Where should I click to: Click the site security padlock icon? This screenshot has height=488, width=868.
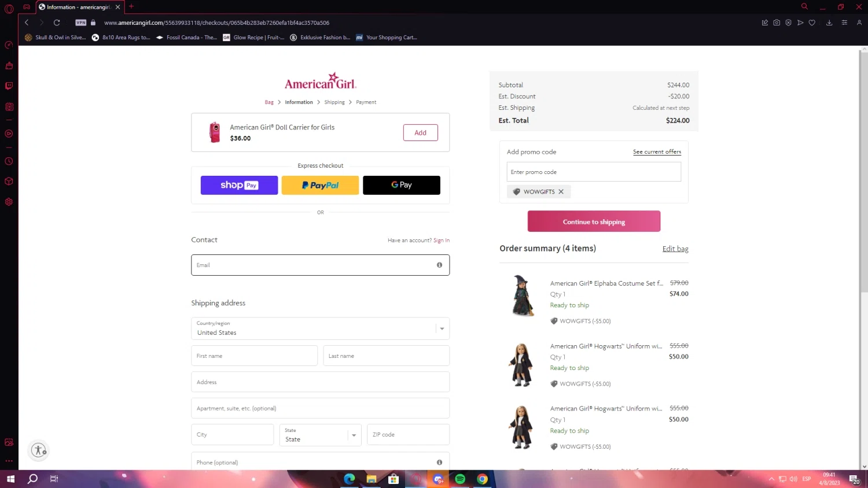pos(93,23)
